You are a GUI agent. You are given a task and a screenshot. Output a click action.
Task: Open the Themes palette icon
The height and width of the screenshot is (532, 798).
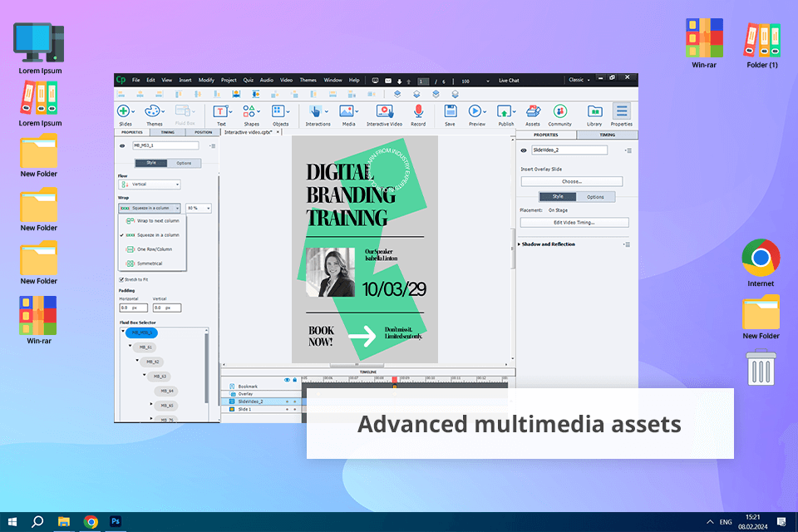[152, 111]
